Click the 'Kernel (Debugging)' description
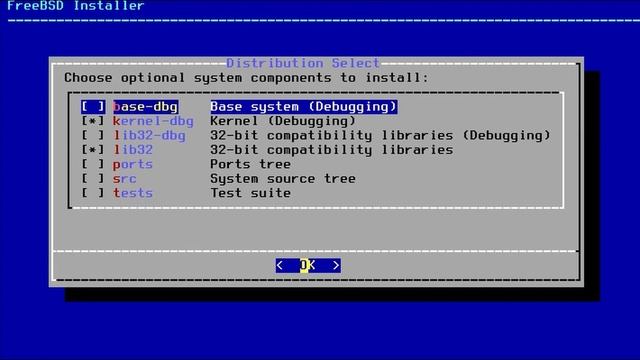The width and height of the screenshot is (640, 360). (x=283, y=121)
